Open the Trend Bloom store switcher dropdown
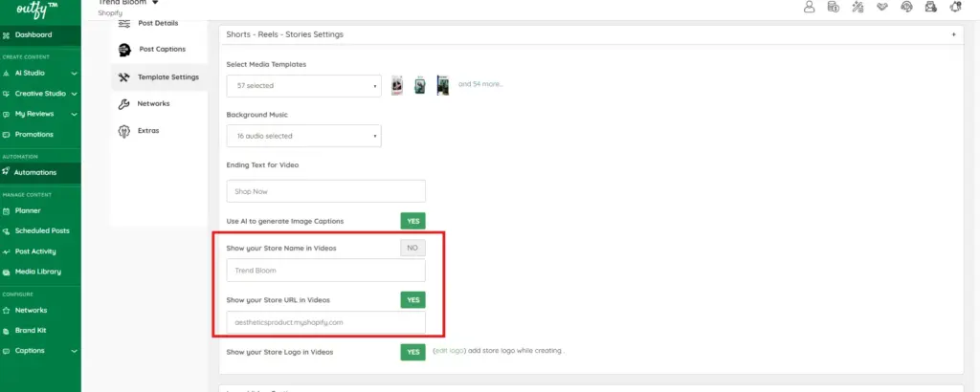 pos(155,3)
